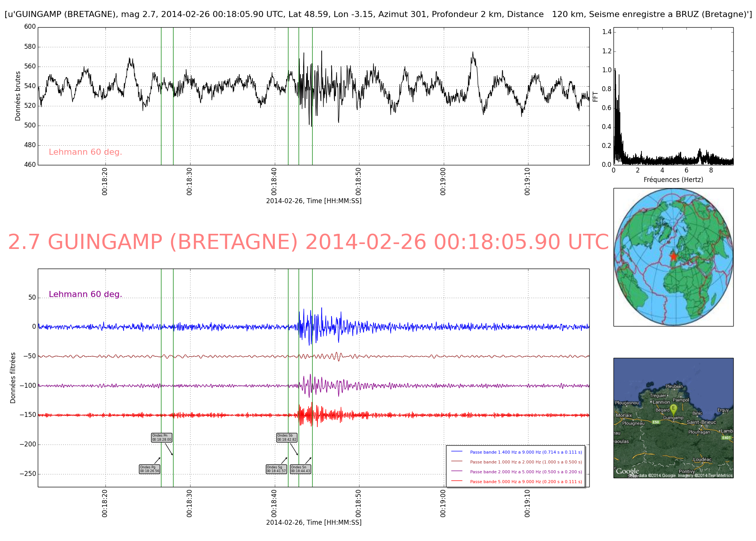Click the Ondes Sg 00:18:41.57 label

point(276,469)
